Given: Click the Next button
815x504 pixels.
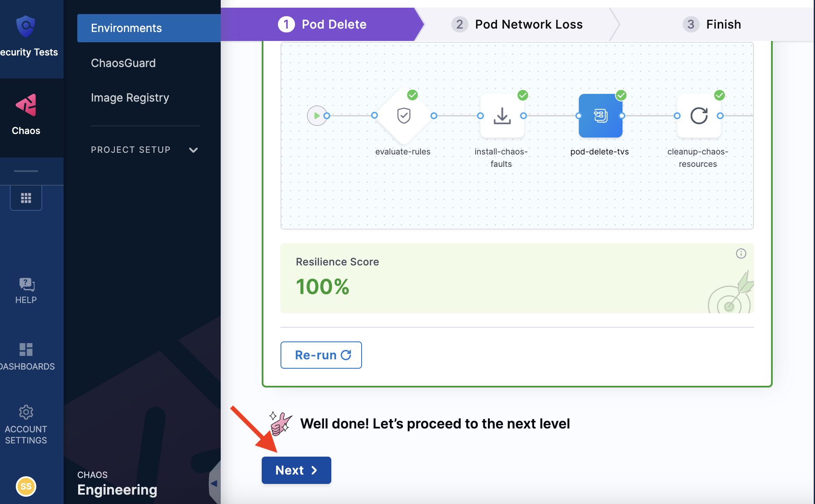Looking at the screenshot, I should pyautogui.click(x=296, y=470).
